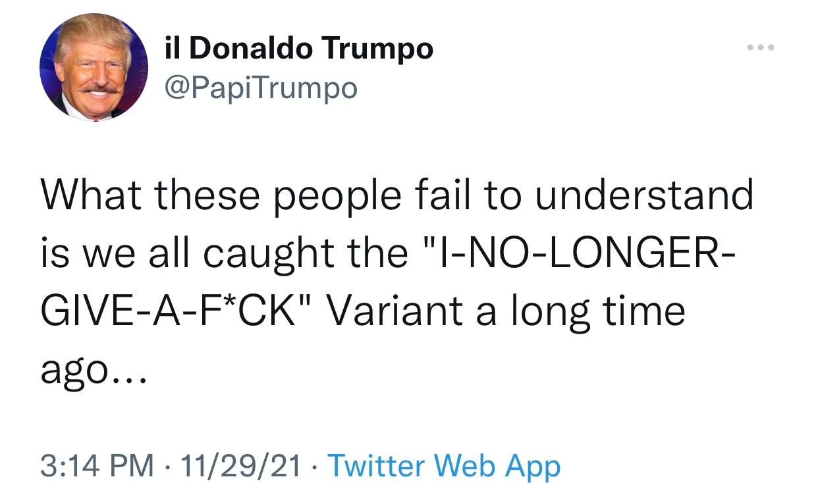This screenshot has width=818, height=504.
Task: Open the il Donaldo Trumpo display name
Action: pos(298,49)
